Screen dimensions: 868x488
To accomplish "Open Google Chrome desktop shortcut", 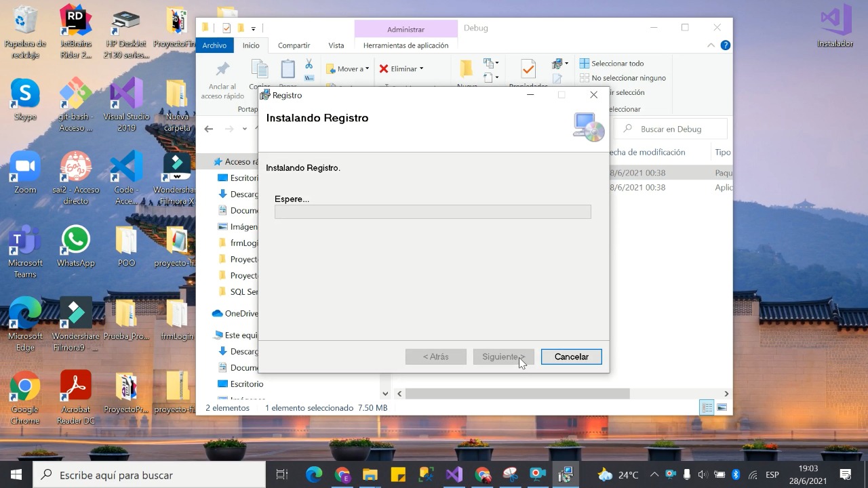I will 25,398.
